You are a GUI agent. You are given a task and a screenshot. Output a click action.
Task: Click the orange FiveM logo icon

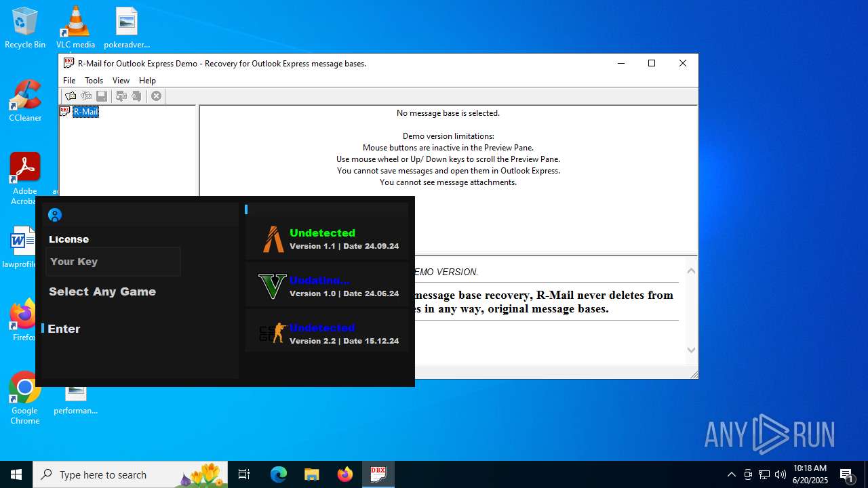[x=273, y=239]
